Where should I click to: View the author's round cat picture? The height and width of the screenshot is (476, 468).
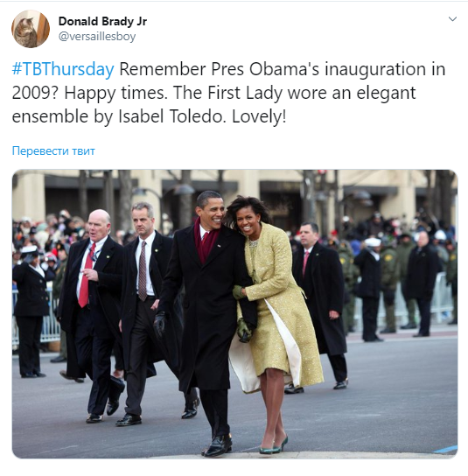31,29
